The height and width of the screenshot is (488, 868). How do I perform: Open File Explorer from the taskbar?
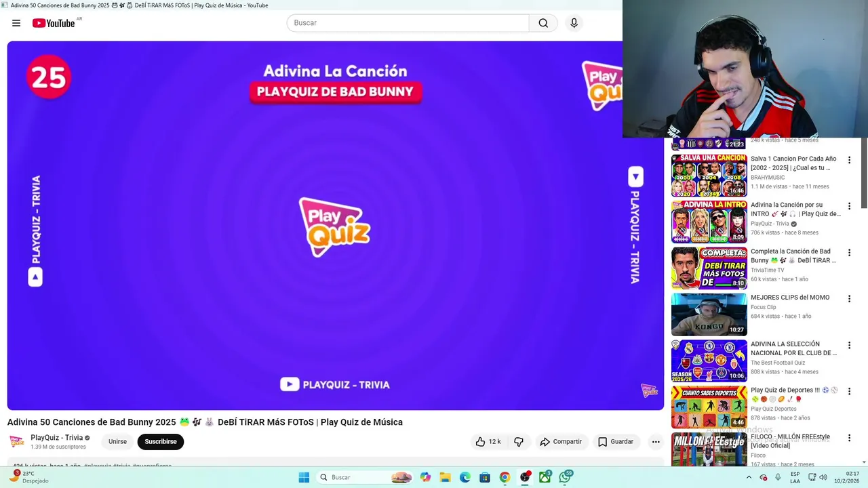click(445, 477)
